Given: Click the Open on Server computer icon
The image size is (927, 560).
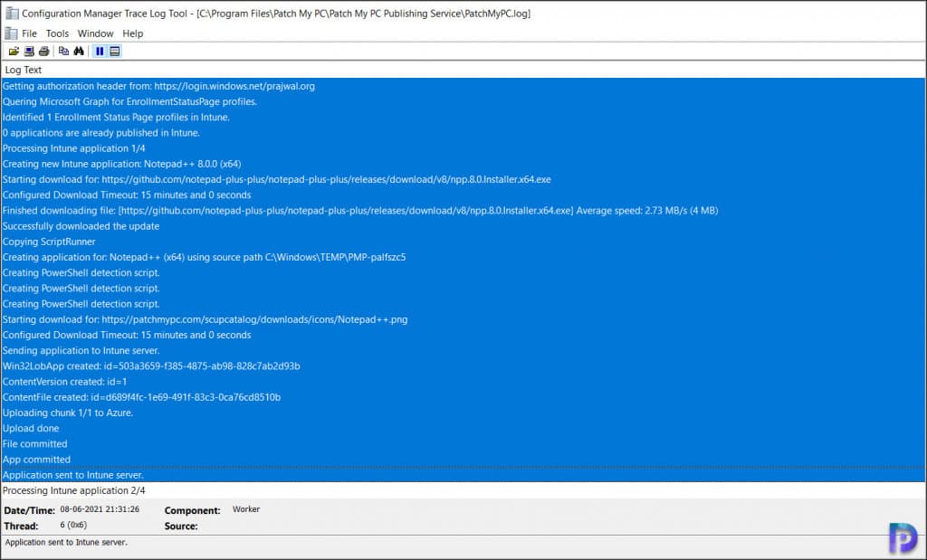Looking at the screenshot, I should click(x=29, y=52).
